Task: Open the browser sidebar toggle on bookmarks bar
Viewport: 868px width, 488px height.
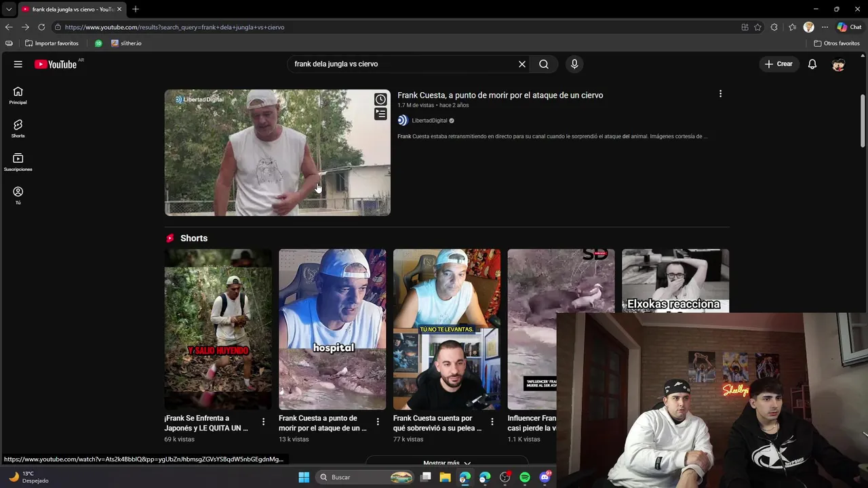Action: (x=9, y=43)
